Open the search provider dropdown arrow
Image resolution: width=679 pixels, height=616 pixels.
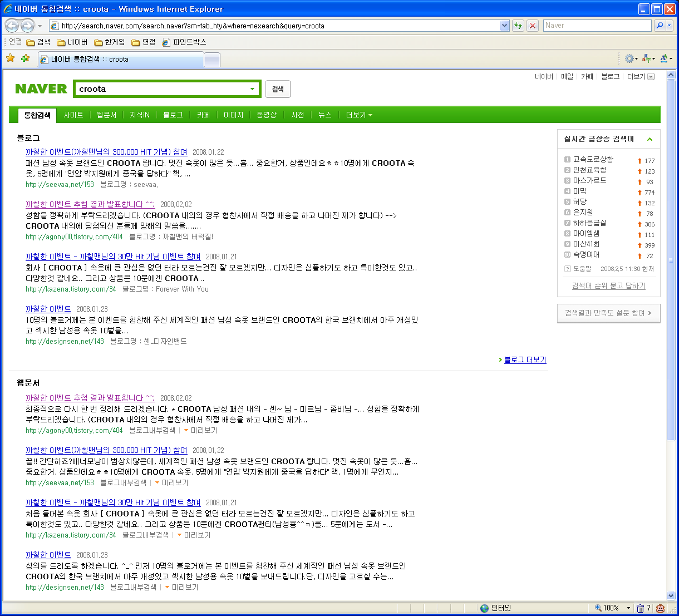click(x=670, y=26)
